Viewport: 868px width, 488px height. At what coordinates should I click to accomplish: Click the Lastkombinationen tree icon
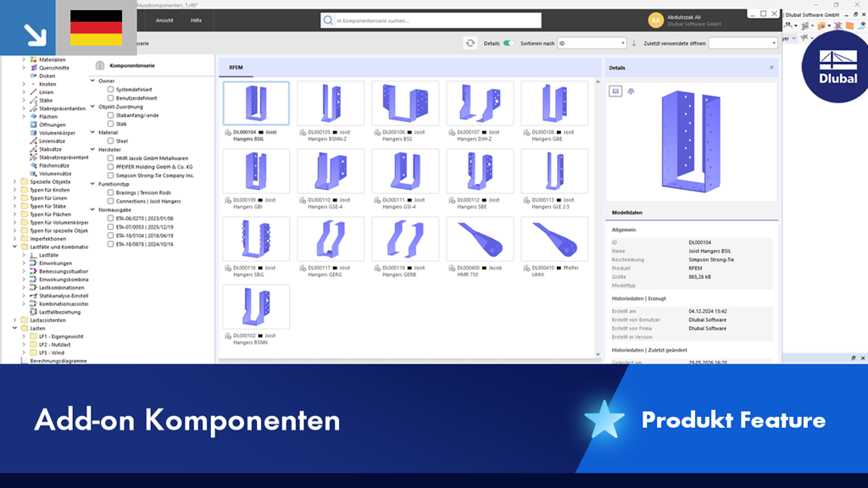tap(34, 288)
